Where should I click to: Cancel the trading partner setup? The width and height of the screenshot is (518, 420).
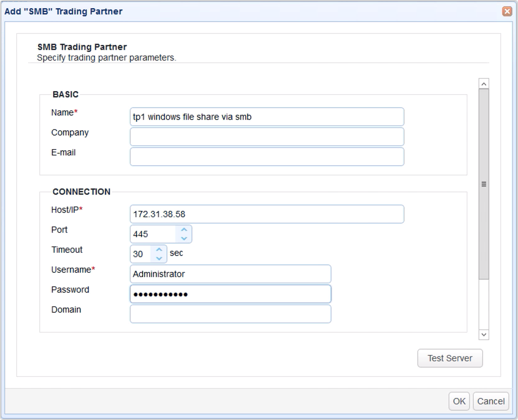[491, 401]
